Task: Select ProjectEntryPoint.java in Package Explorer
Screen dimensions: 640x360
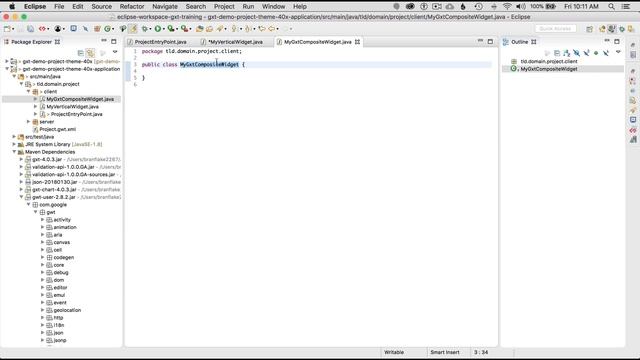Action: pos(76,114)
